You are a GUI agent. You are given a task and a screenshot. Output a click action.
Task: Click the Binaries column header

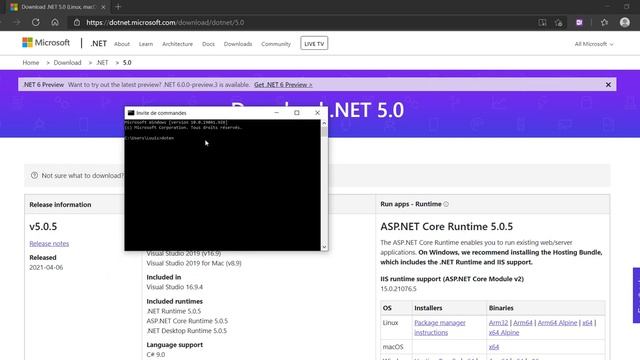pyautogui.click(x=501, y=308)
